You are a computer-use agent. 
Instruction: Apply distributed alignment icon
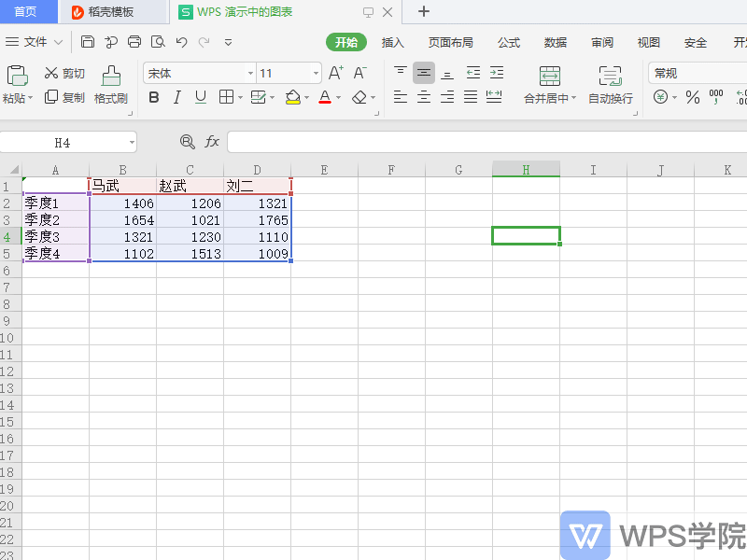pos(494,97)
